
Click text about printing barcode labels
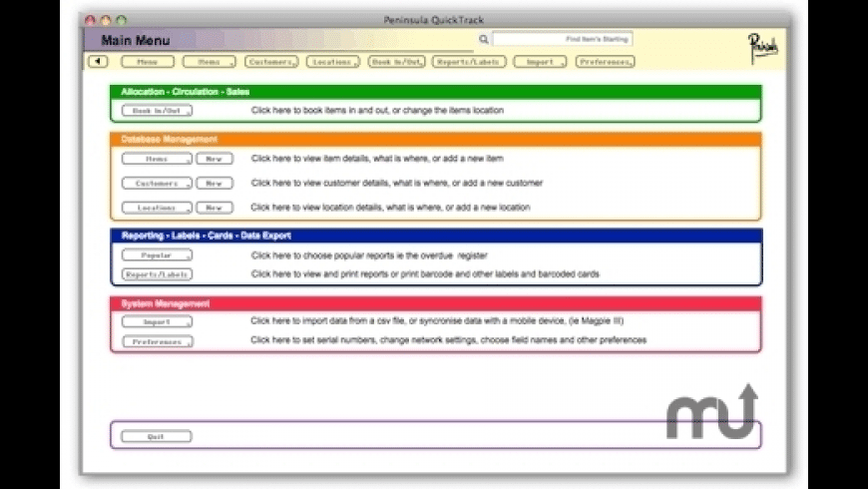(x=425, y=273)
